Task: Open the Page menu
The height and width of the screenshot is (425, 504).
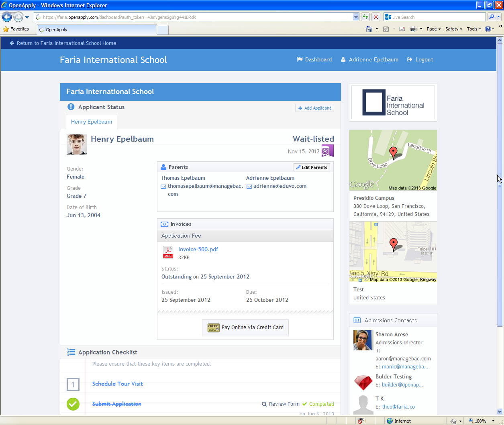Action: point(433,29)
